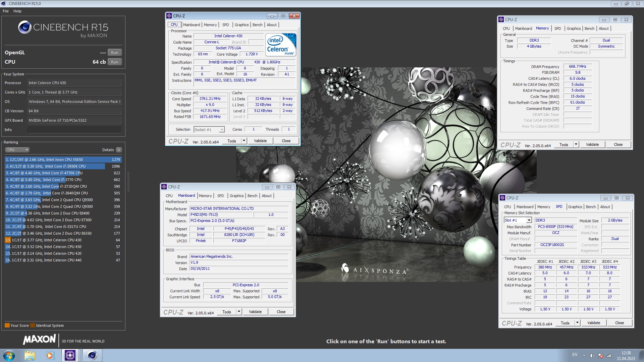This screenshot has height=362, width=644.
Task: Click Validate in the SPD window
Action: (594, 323)
